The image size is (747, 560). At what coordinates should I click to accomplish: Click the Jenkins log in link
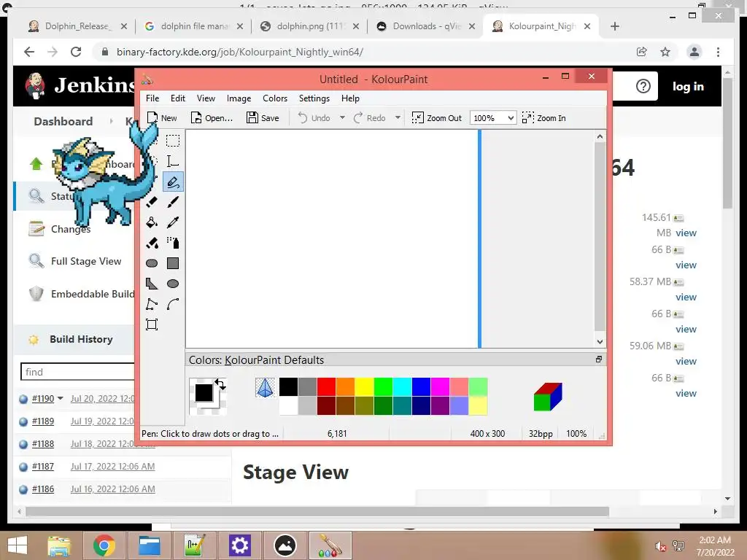click(x=688, y=86)
